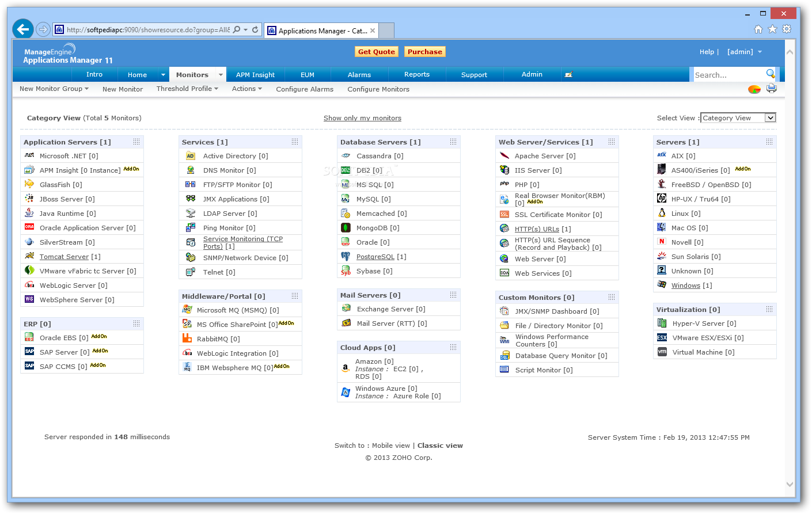Click the browser refresh icon
The height and width of the screenshot is (514, 812).
[255, 29]
